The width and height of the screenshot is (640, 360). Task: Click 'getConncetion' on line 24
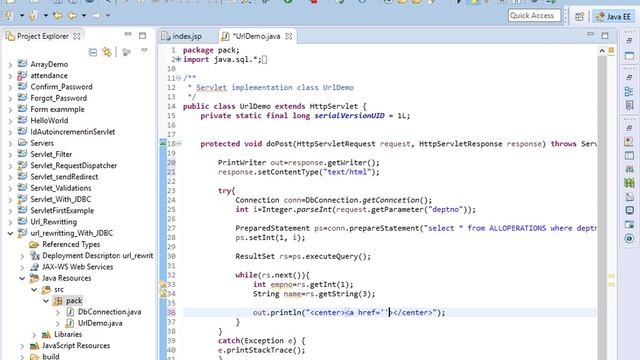[x=391, y=200]
